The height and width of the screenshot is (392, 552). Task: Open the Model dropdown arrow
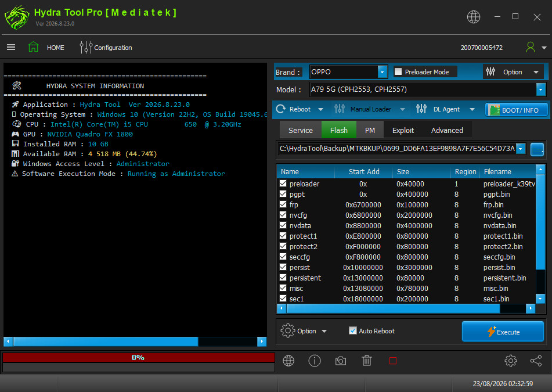pos(541,89)
